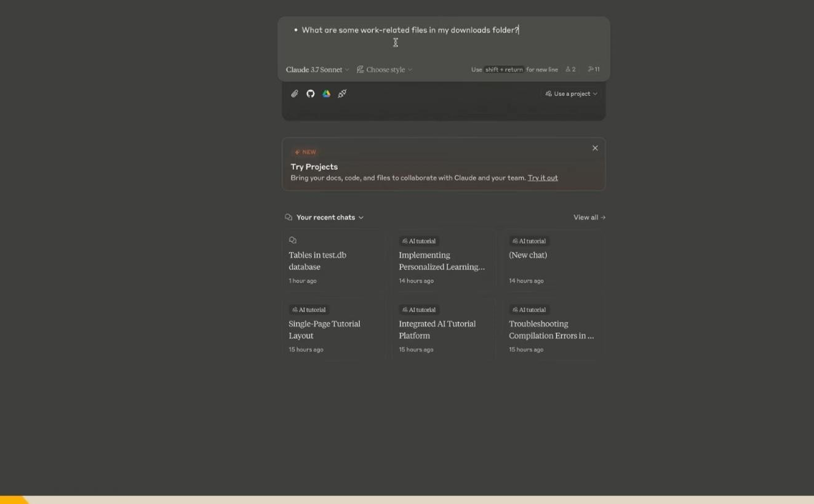Click the style pen icon beside Choose style
Image resolution: width=814 pixels, height=504 pixels.
(360, 69)
